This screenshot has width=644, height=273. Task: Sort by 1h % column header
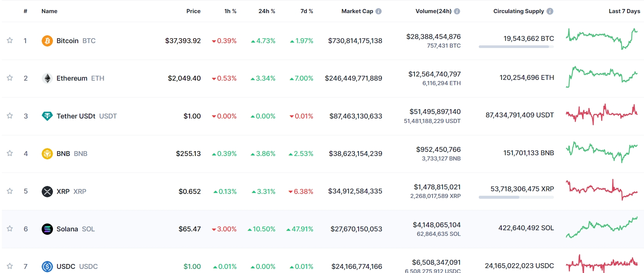(230, 11)
